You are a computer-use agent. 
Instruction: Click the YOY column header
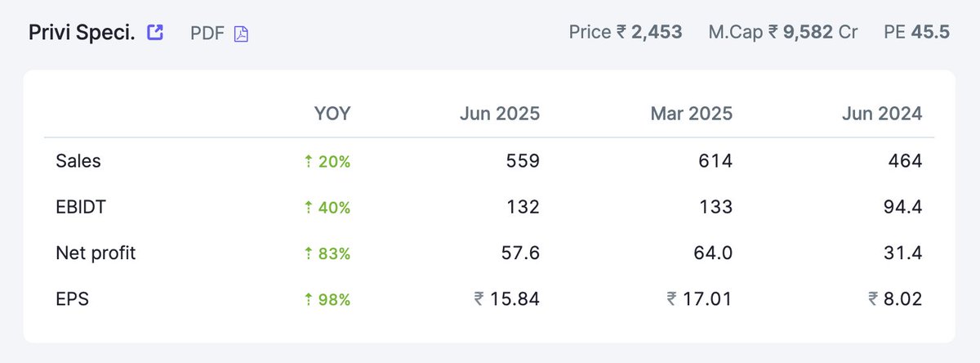point(332,114)
